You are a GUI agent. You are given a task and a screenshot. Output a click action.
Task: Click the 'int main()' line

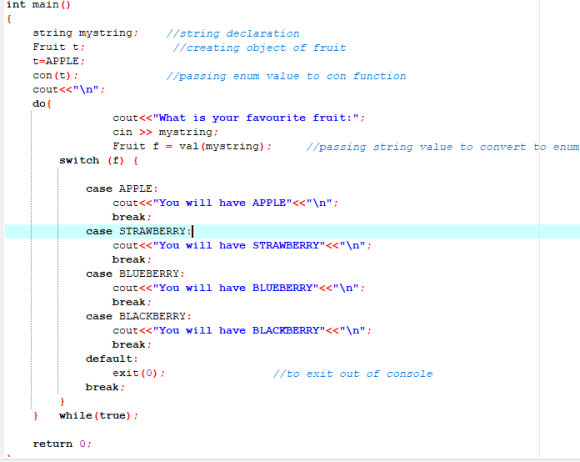(x=38, y=5)
